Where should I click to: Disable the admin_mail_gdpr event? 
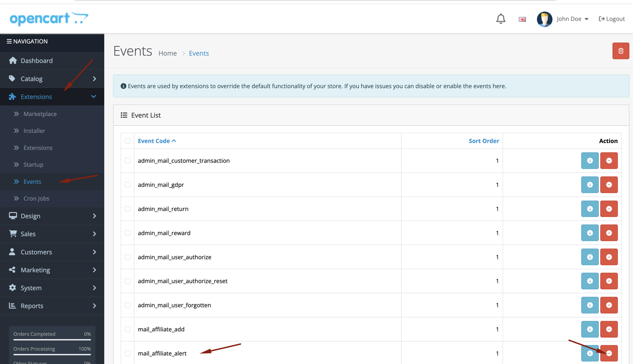(609, 185)
